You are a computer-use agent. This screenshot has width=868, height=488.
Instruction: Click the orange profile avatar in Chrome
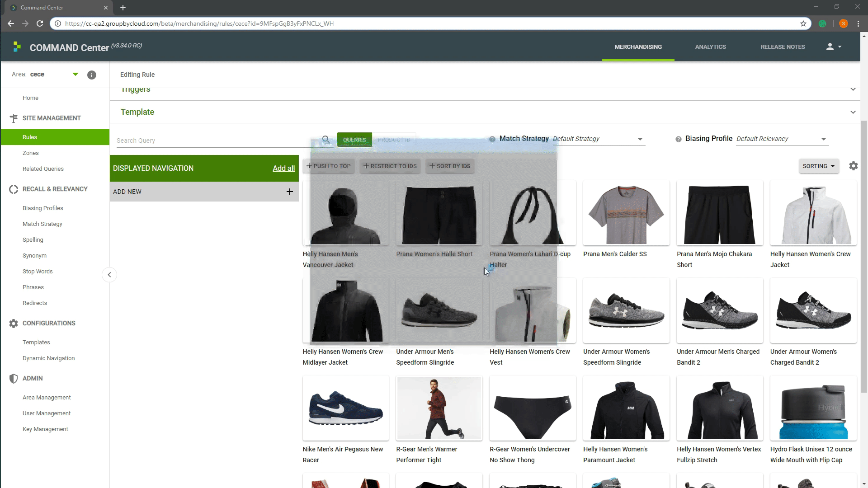[843, 23]
